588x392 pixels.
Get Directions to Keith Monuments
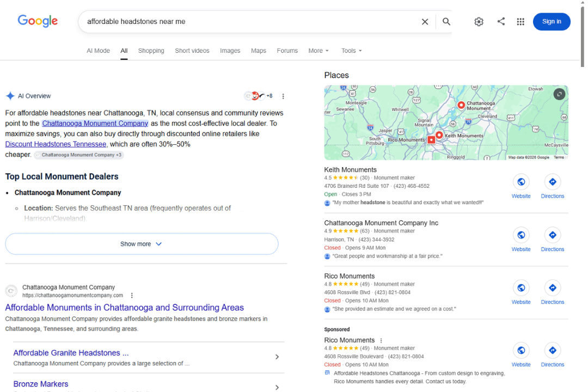(x=553, y=182)
